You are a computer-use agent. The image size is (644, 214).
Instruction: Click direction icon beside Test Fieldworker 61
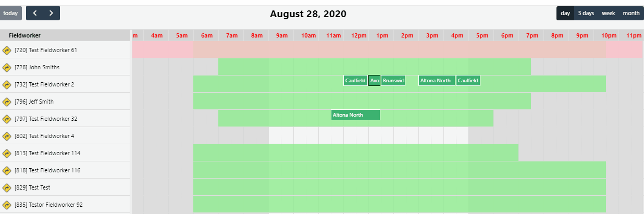(7, 50)
